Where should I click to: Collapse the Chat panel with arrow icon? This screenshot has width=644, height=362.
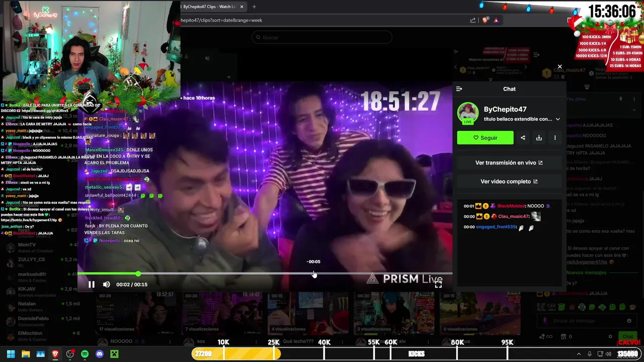pos(459,89)
